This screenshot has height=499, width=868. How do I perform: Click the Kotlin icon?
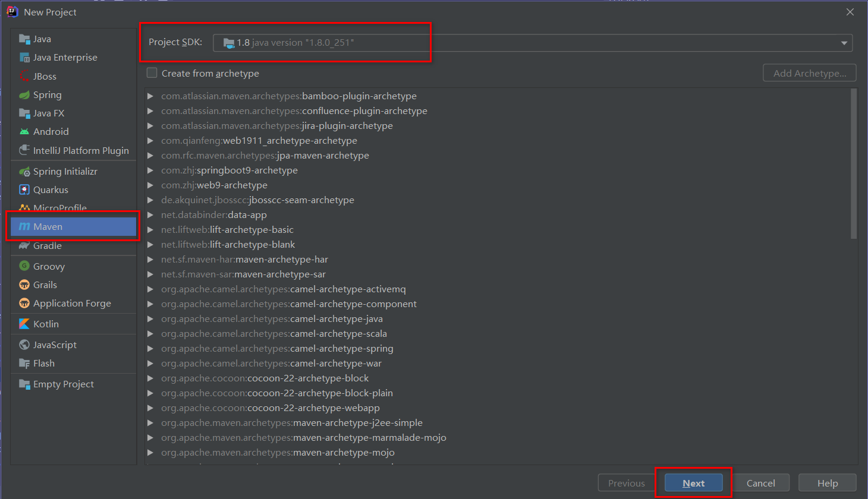[x=24, y=324]
